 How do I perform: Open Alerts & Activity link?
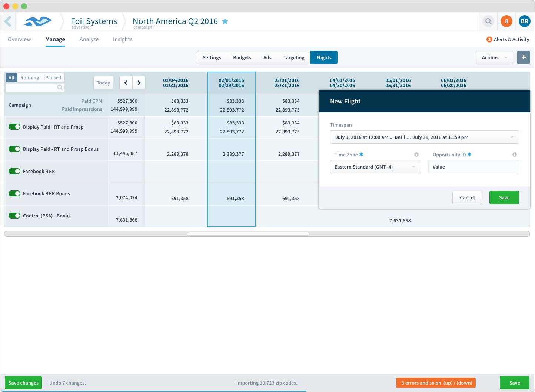pos(511,39)
